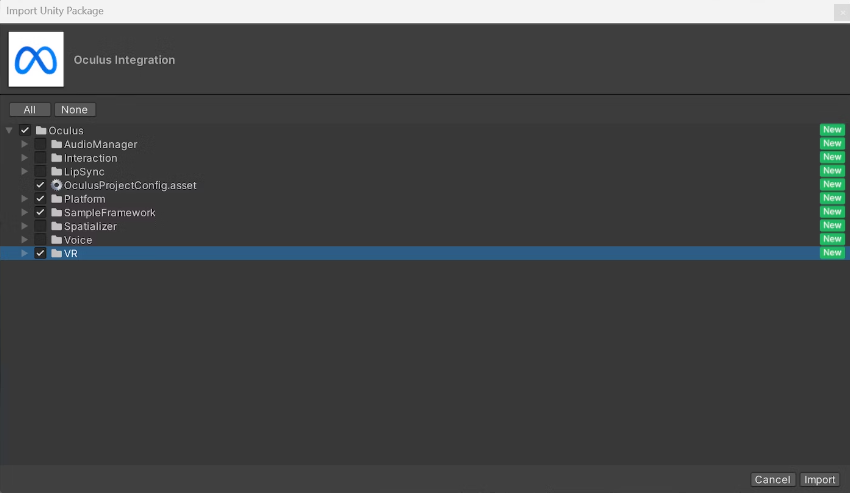The image size is (850, 493).
Task: Select the LipSync tree row
Action: [x=425, y=171]
